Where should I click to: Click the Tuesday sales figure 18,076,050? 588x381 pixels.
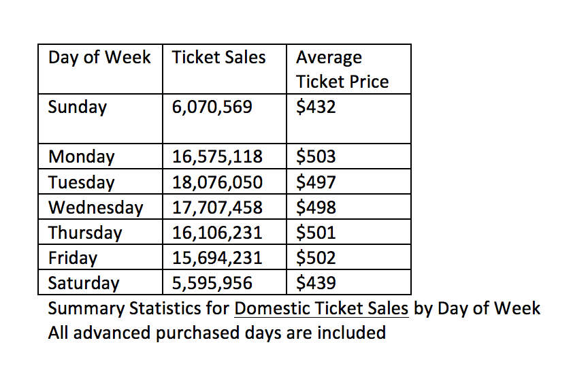217,182
